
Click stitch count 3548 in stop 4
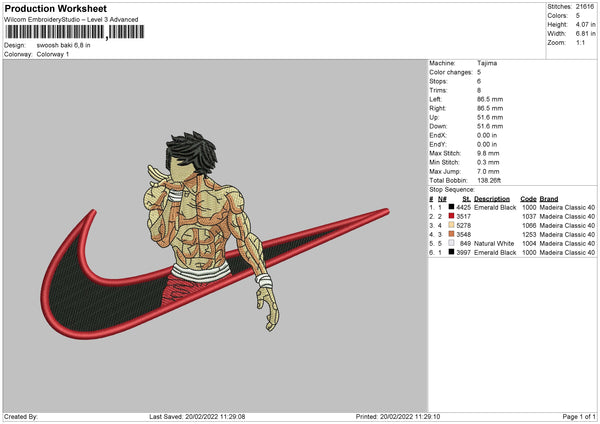[x=463, y=235]
